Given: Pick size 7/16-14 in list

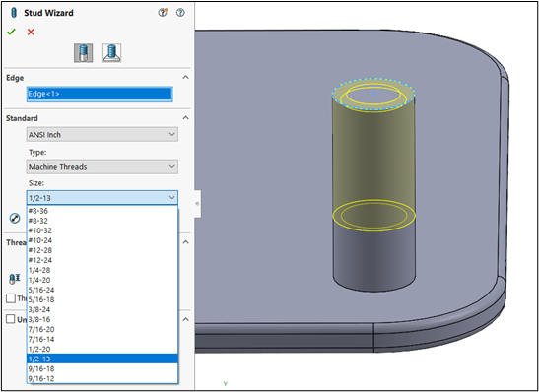Looking at the screenshot, I should [102, 339].
